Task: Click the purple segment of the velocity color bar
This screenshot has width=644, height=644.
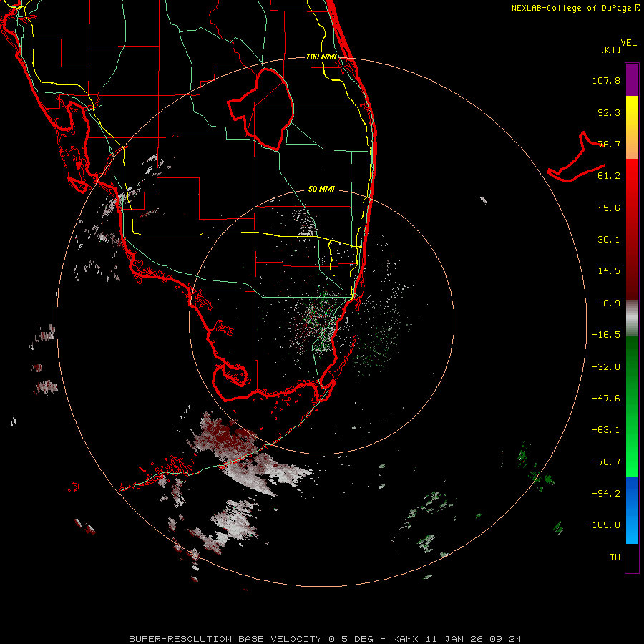Action: [x=632, y=79]
